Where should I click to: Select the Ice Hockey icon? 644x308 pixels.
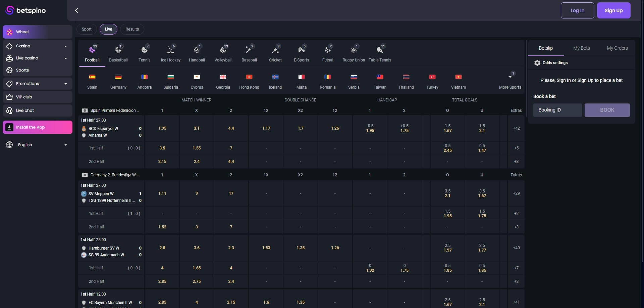point(170,50)
